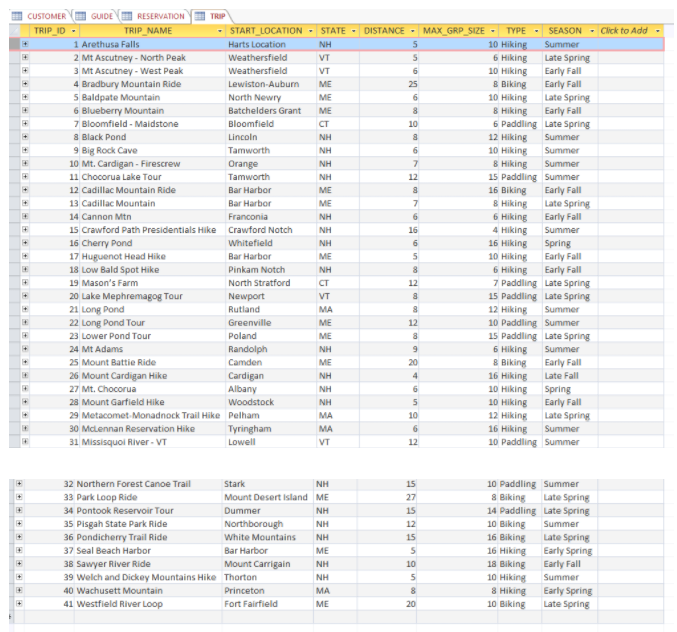
Task: Select the Park Loop Ride cell
Action: coord(148,497)
